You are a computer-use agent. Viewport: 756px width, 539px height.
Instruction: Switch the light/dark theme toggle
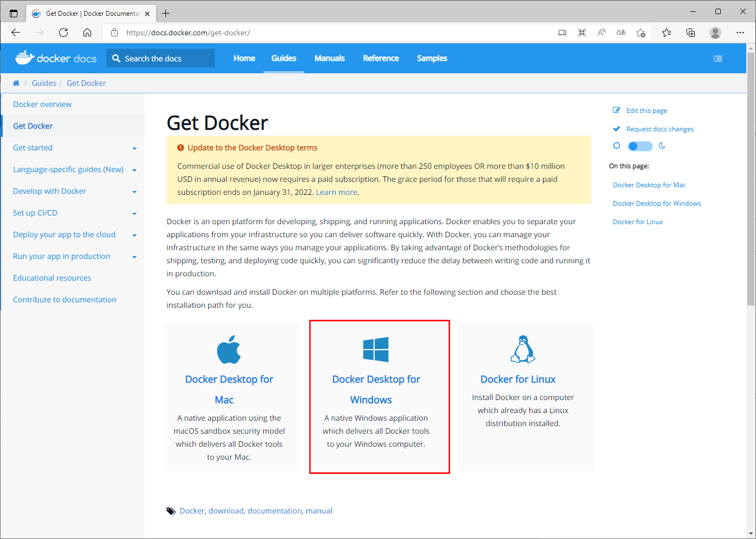pos(640,146)
